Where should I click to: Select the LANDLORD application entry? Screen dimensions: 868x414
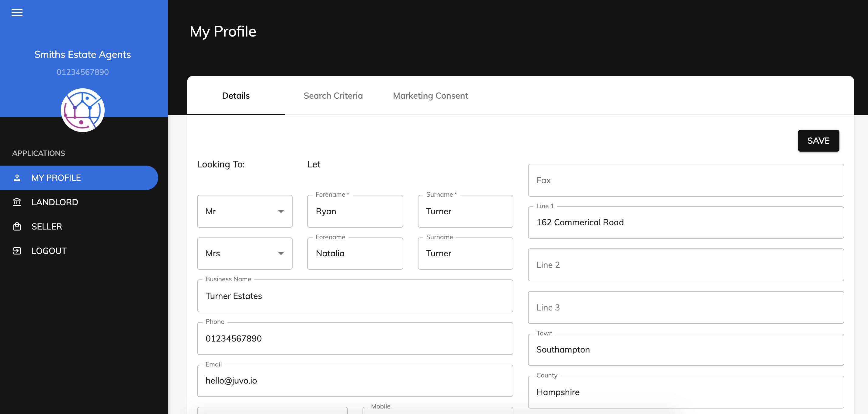[54, 202]
